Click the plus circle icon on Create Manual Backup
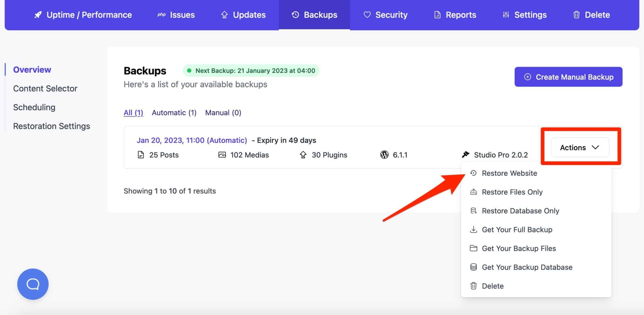Image resolution: width=644 pixels, height=315 pixels. coord(527,77)
